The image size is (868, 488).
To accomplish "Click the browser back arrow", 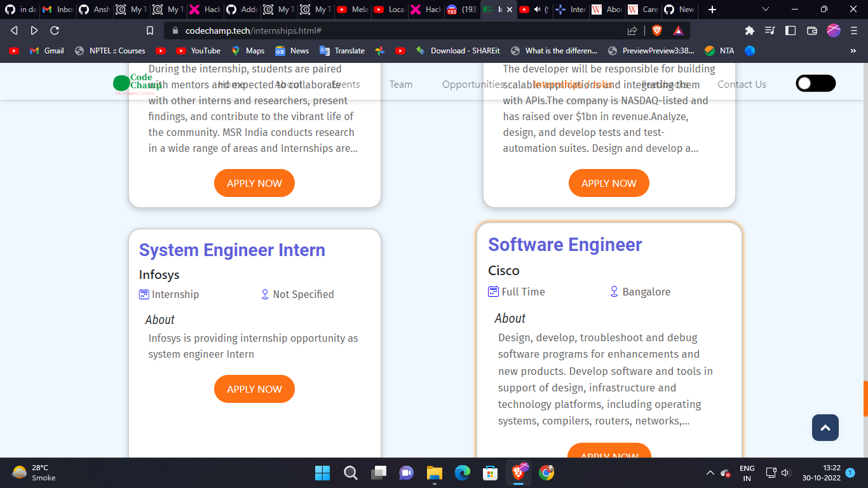I will pyautogui.click(x=14, y=30).
